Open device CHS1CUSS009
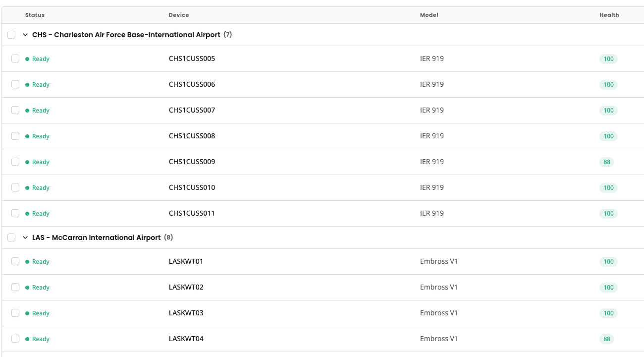The image size is (644, 357). (x=192, y=162)
